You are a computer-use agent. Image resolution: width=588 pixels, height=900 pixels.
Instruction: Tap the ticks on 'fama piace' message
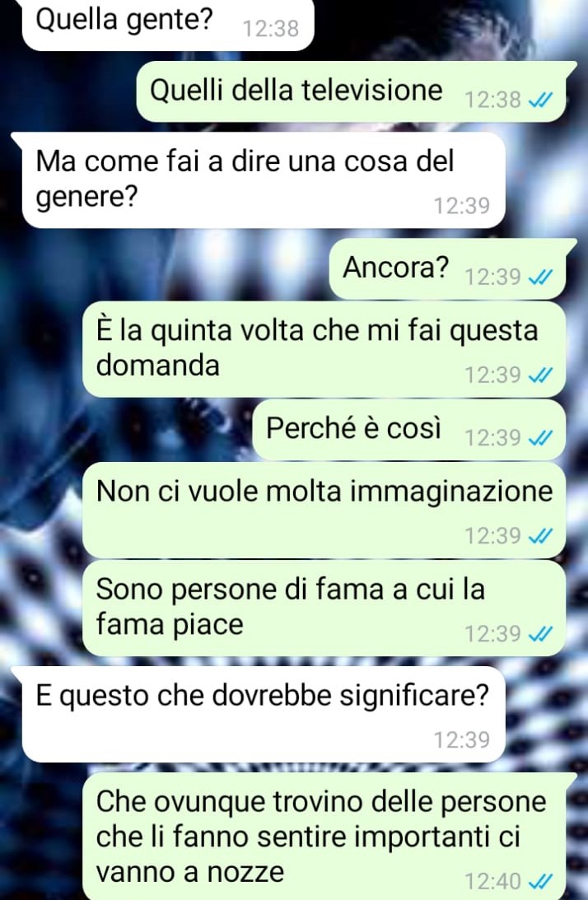tap(539, 634)
